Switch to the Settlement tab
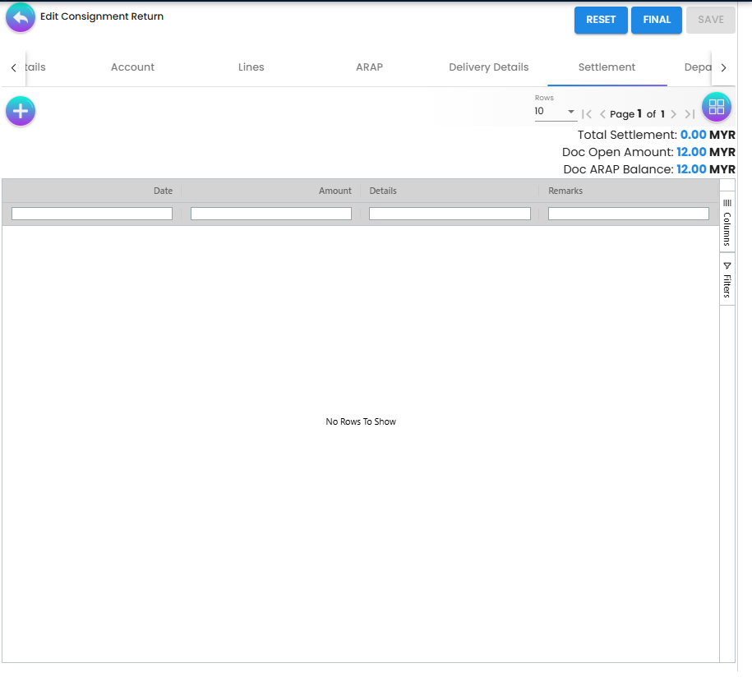Viewport: 752px width, 700px height. click(x=607, y=67)
